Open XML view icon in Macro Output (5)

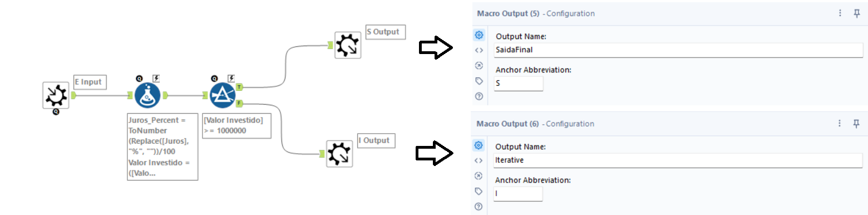(479, 50)
